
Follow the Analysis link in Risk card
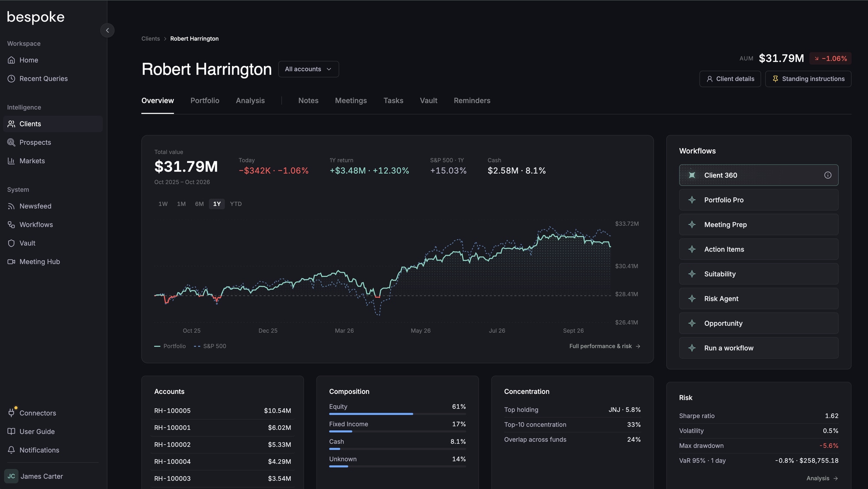(822, 478)
